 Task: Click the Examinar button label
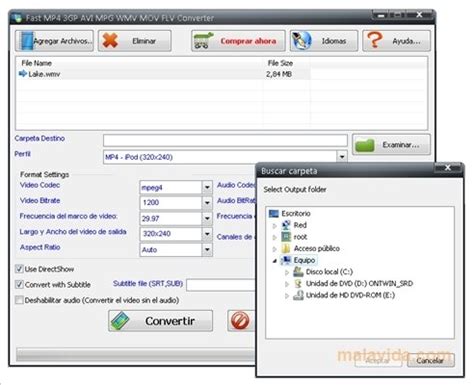pos(401,145)
